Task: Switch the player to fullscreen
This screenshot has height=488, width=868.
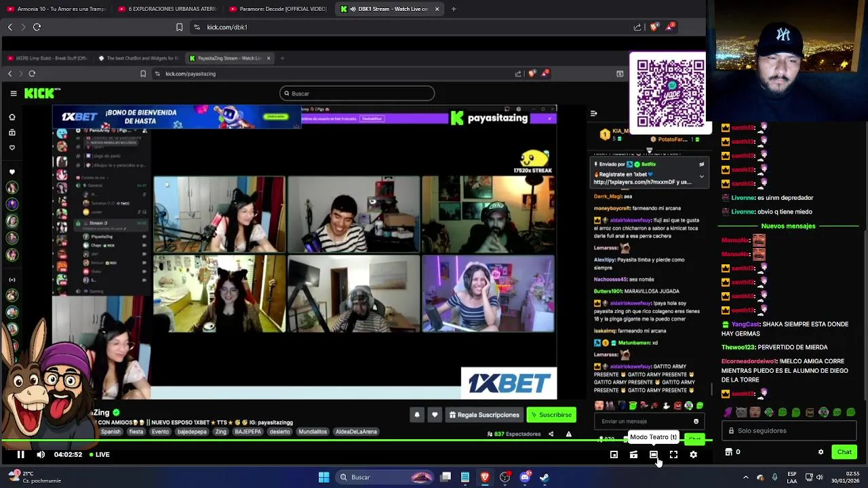Action: click(673, 455)
